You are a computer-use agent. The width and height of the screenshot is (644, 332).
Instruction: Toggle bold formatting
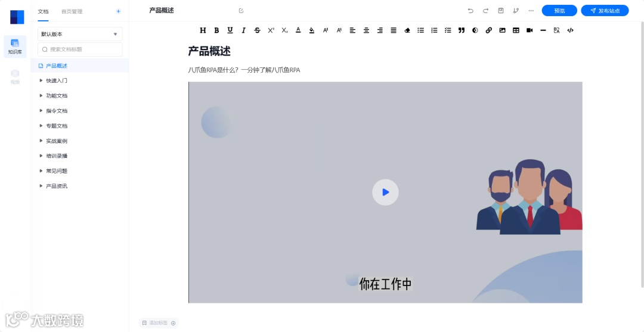coord(216,30)
